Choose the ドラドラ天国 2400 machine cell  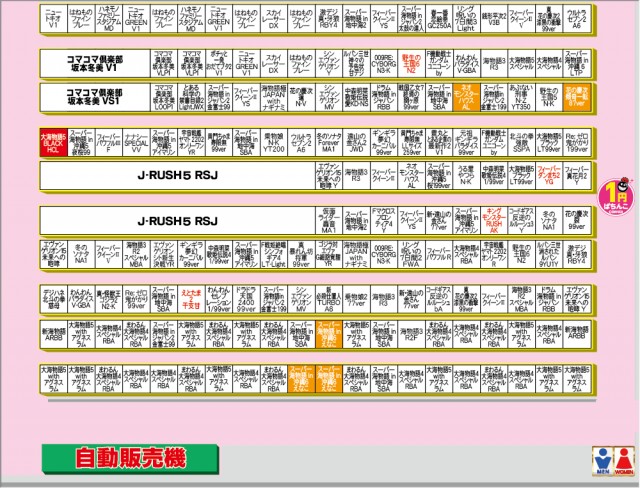pos(246,299)
